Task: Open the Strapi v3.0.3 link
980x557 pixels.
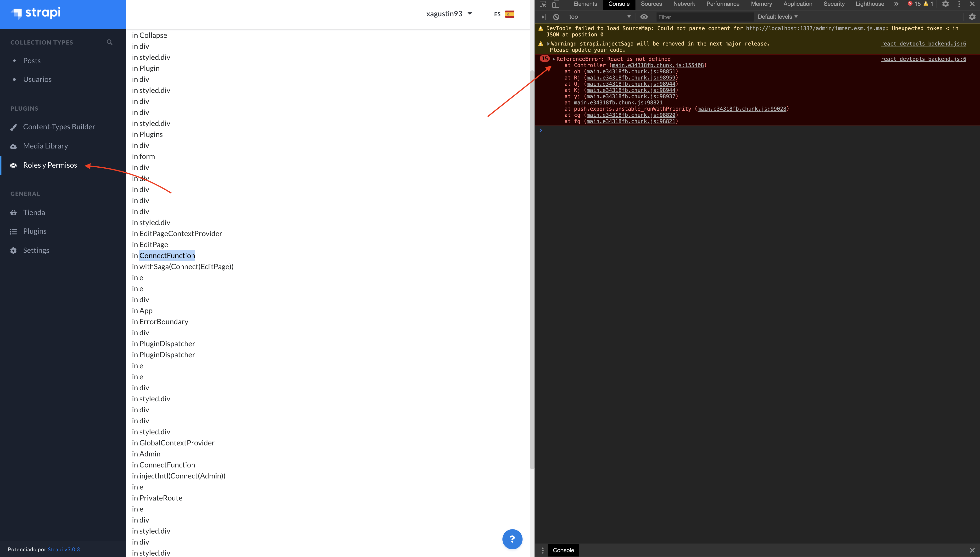Action: coord(64,549)
